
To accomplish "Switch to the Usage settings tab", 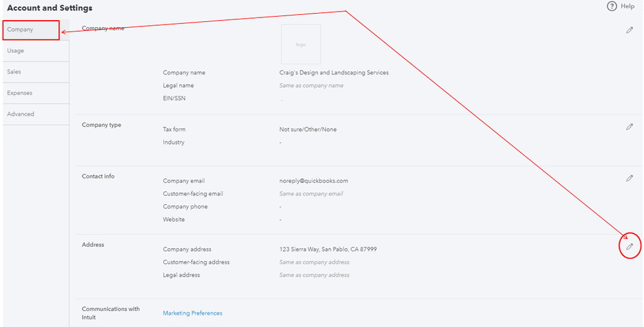I will coord(36,51).
